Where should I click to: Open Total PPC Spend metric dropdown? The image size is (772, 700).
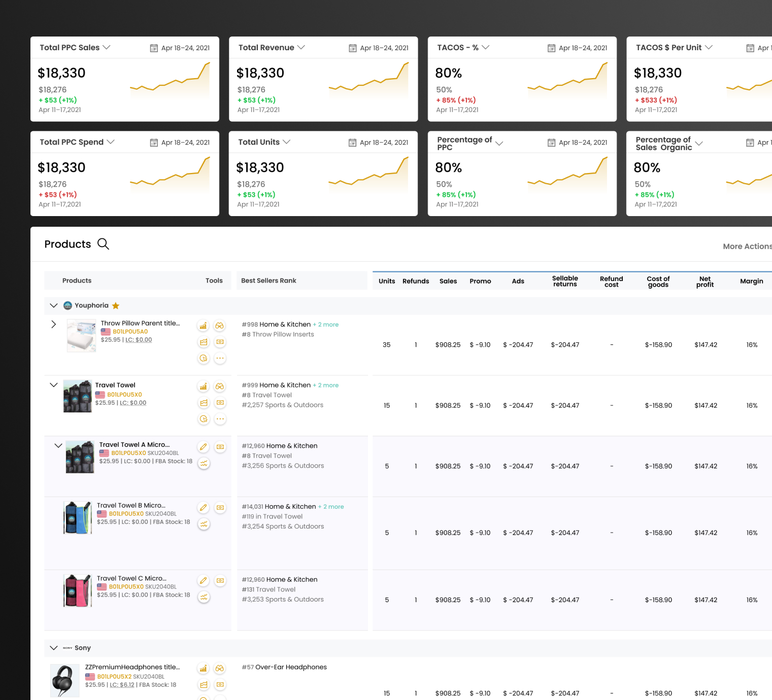(x=111, y=142)
